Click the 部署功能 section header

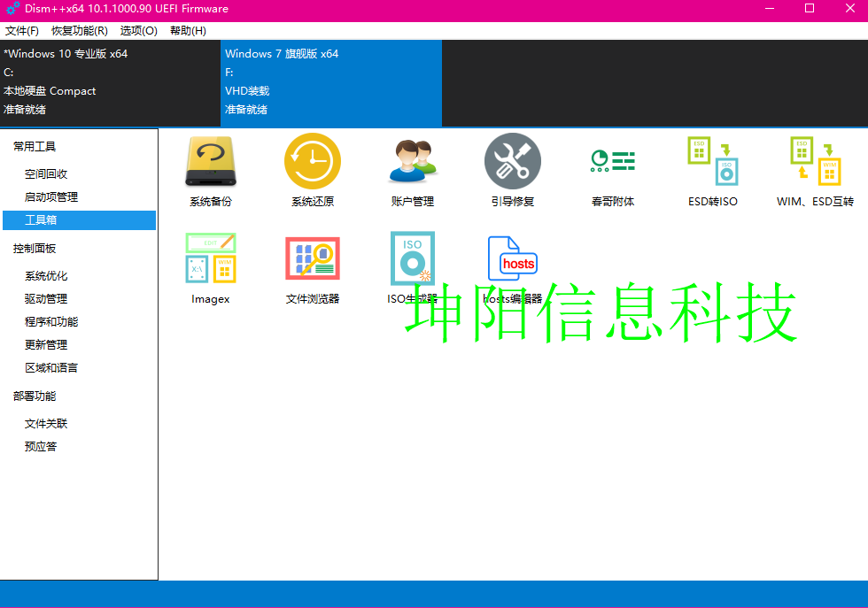(x=35, y=396)
